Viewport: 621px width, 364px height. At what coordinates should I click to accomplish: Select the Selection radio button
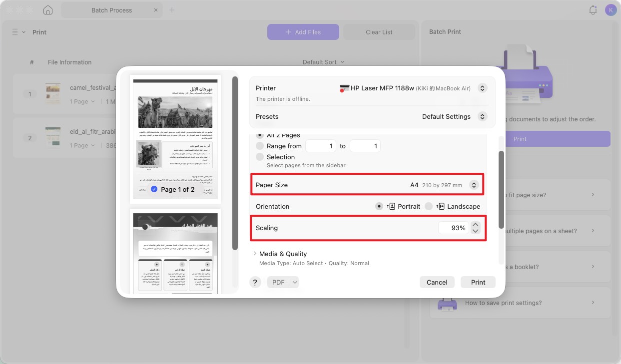coord(260,157)
